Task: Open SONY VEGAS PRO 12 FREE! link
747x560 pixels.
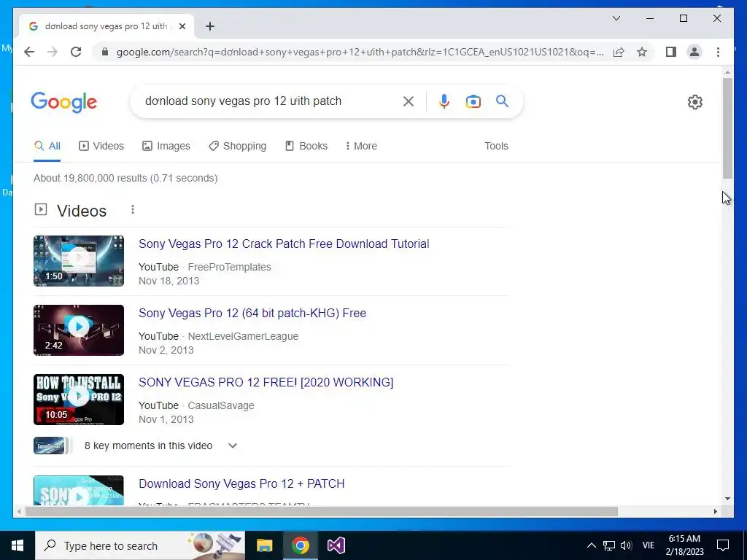Action: [x=266, y=382]
